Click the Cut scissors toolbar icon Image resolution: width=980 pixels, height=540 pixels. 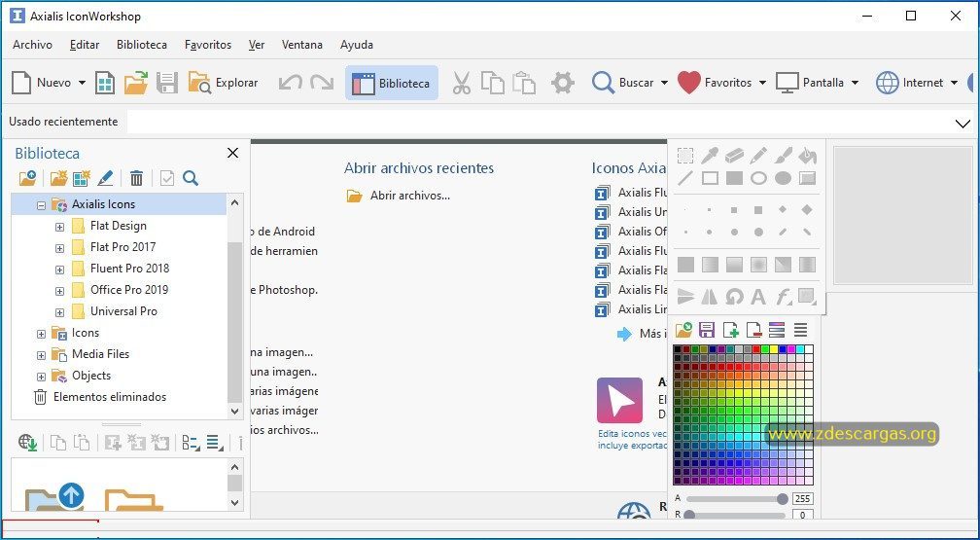point(461,83)
